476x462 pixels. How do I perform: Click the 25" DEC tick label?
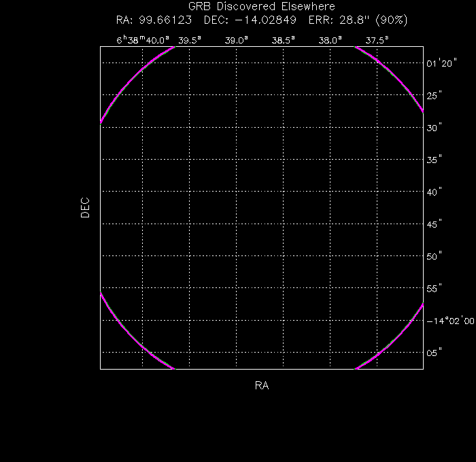tap(434, 96)
